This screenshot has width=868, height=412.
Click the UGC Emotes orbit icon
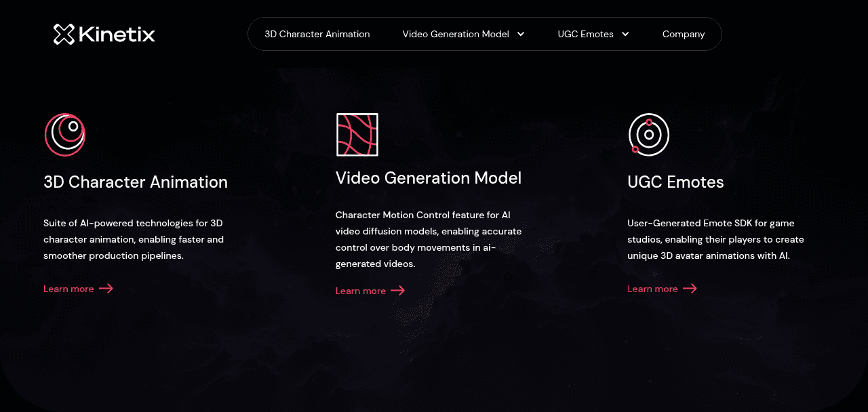649,135
